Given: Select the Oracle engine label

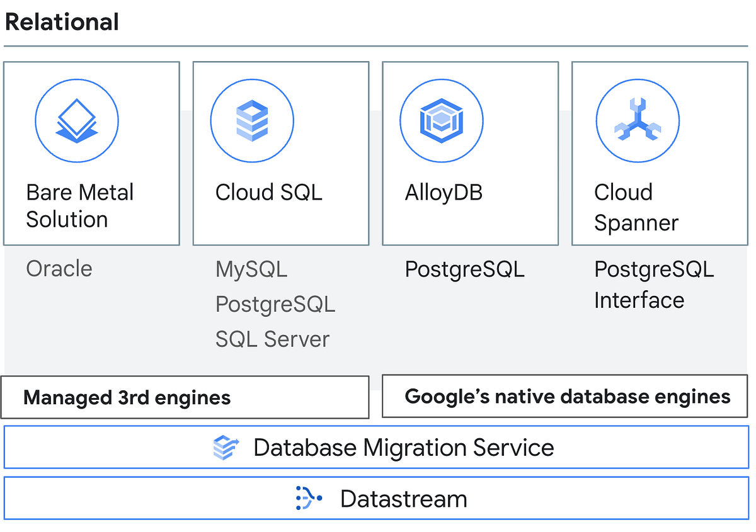Looking at the screenshot, I should [59, 269].
